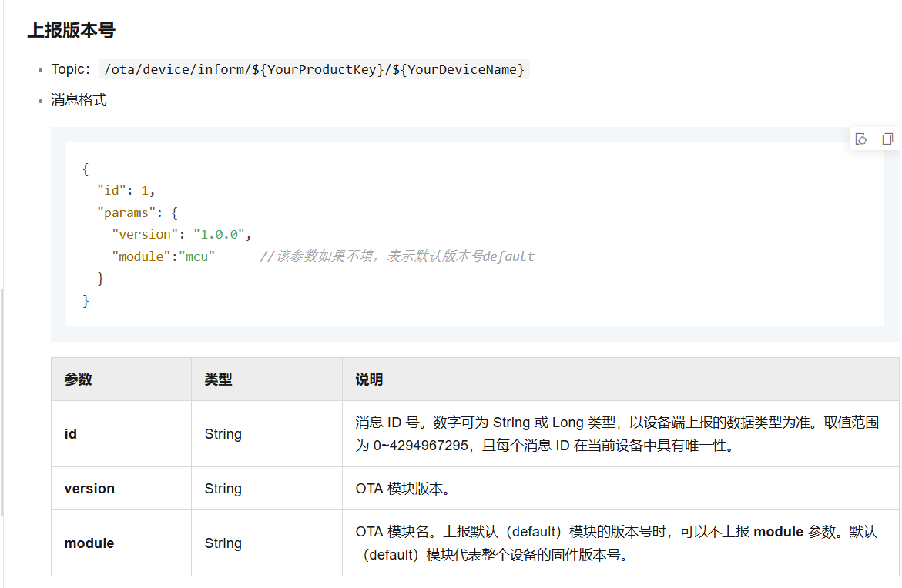Click the "上报版本号" heading

72,30
